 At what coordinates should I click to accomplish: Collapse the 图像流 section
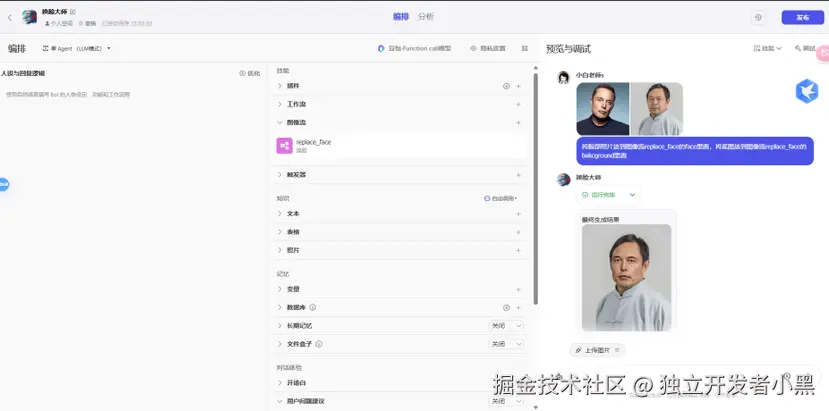click(280, 122)
